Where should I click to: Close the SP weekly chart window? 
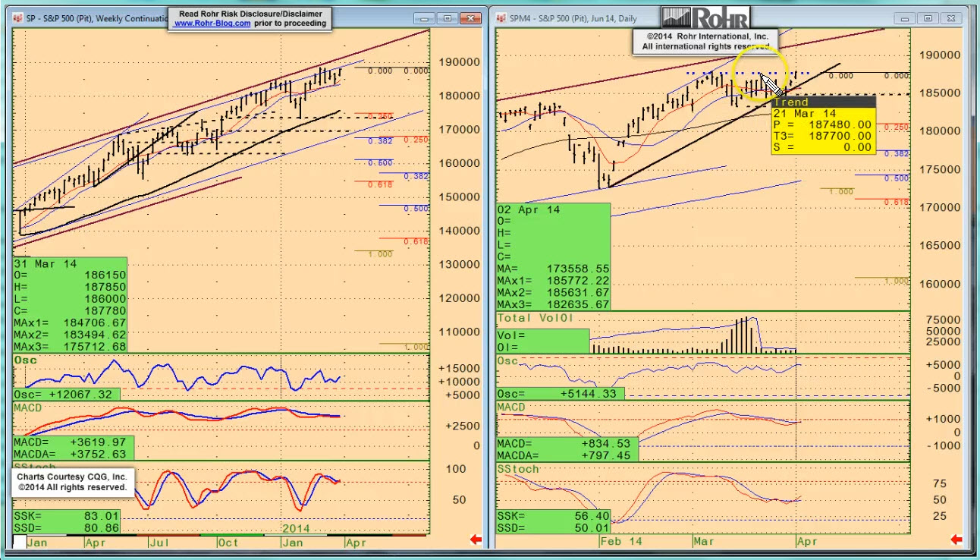[467, 18]
